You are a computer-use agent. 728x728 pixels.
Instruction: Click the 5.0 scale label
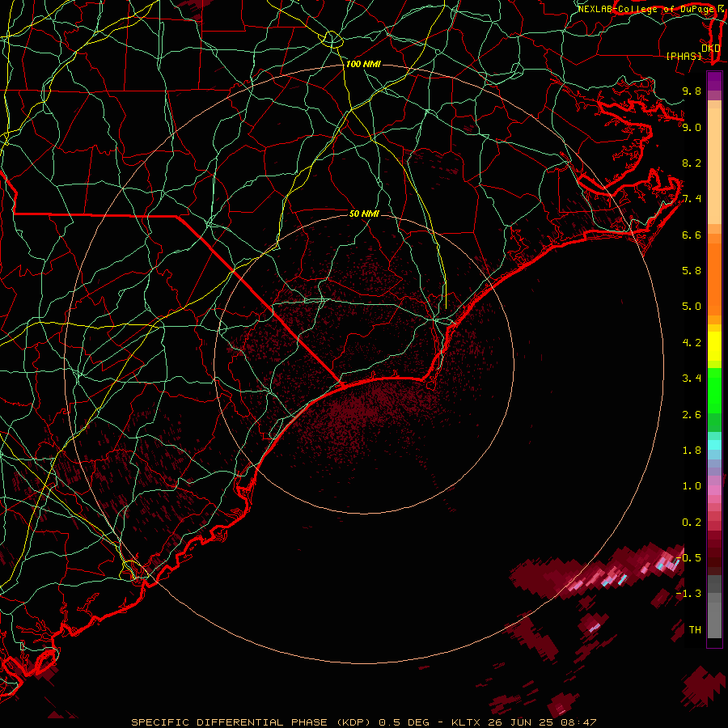click(x=692, y=307)
